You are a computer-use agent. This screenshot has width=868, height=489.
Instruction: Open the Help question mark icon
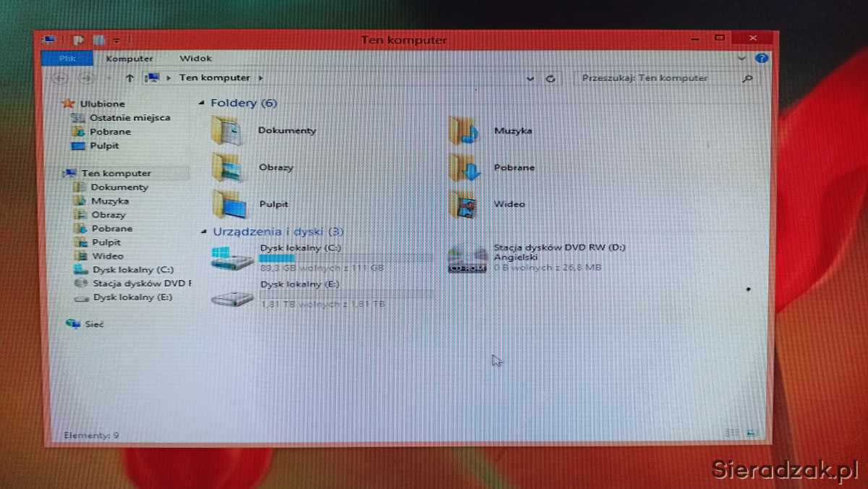(761, 58)
